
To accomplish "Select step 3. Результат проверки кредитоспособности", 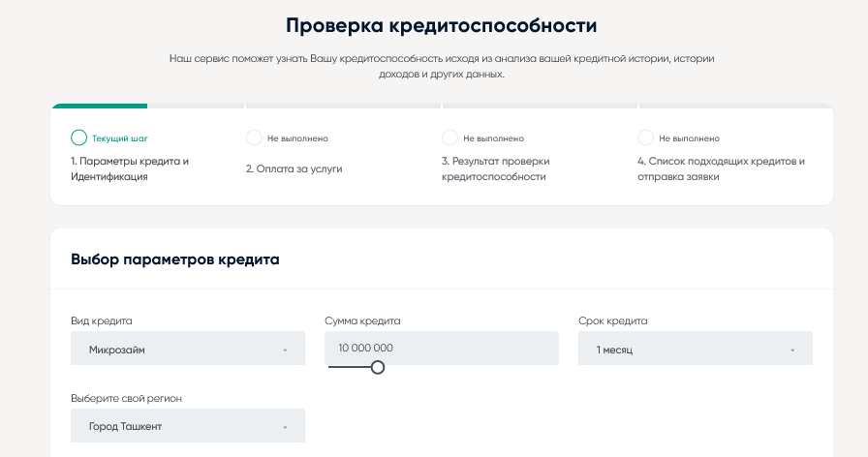I will click(x=495, y=168).
